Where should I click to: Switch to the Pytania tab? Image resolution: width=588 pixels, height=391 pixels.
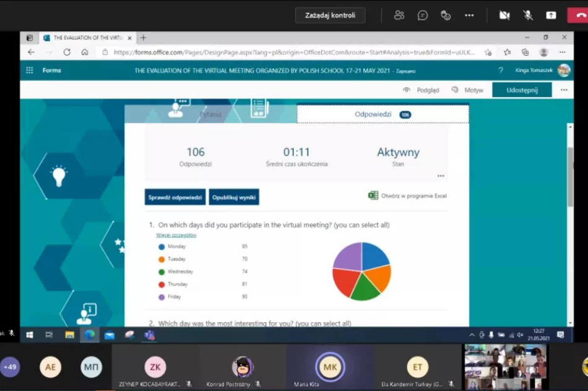click(210, 114)
